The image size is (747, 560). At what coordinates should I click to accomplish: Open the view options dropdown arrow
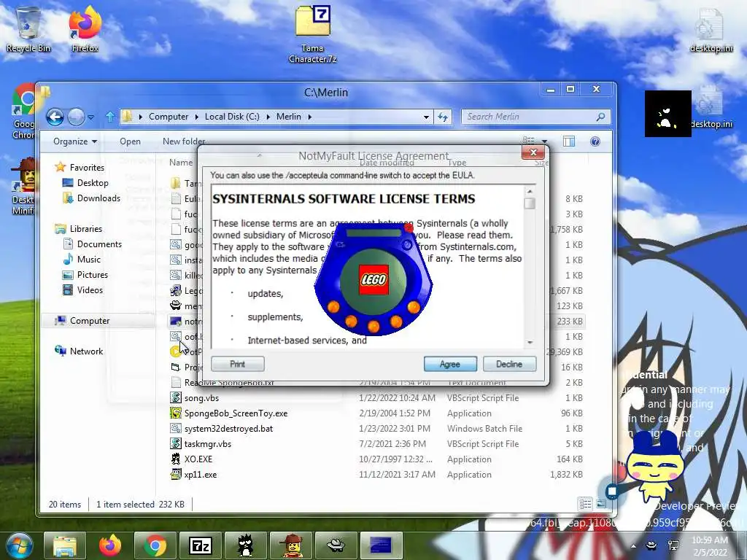(544, 141)
